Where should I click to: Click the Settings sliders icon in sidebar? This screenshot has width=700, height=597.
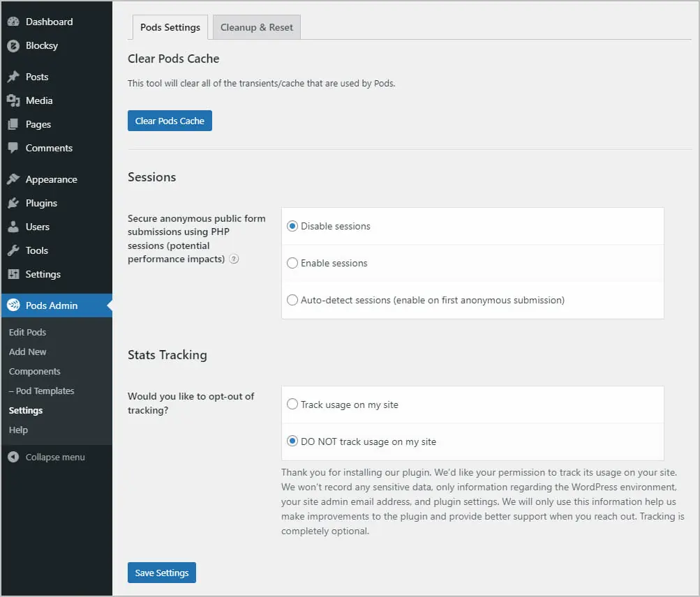13,274
